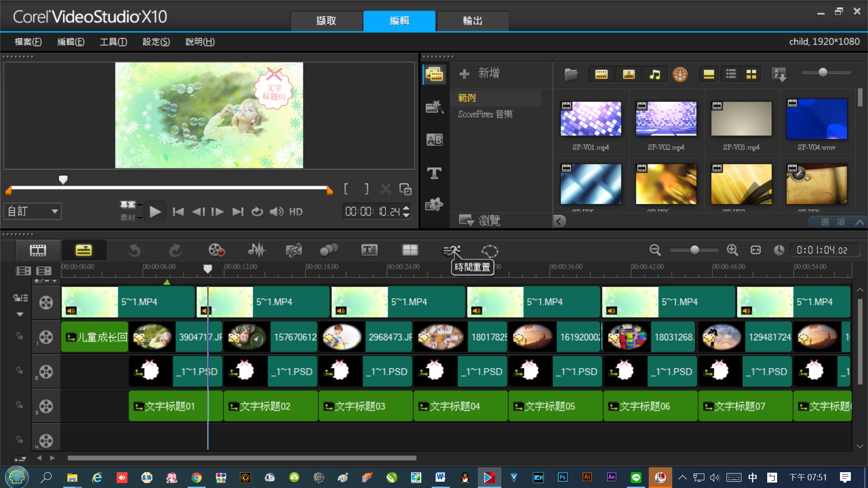Play the project preview
868x488 pixels.
[155, 211]
